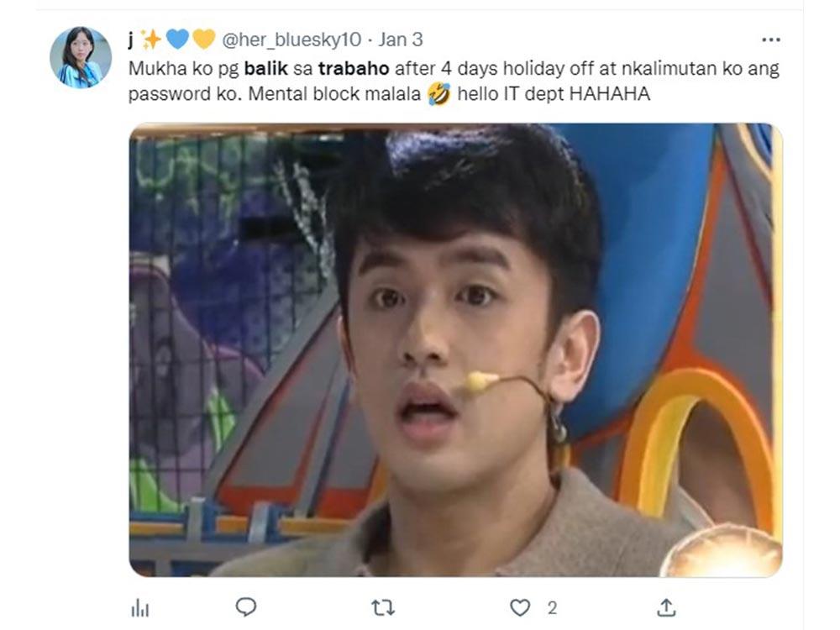Click the reply speech-bubble icon
Screen dimensions: 840x630
[x=246, y=607]
